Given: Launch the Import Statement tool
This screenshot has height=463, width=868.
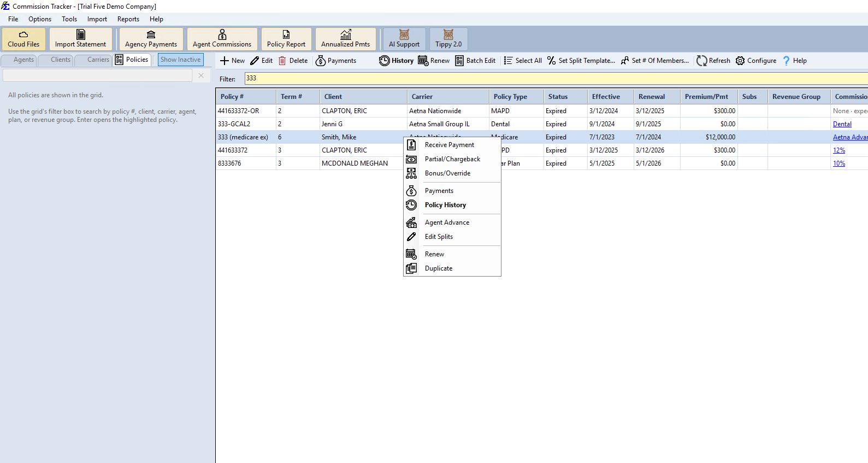Looking at the screenshot, I should [x=80, y=39].
